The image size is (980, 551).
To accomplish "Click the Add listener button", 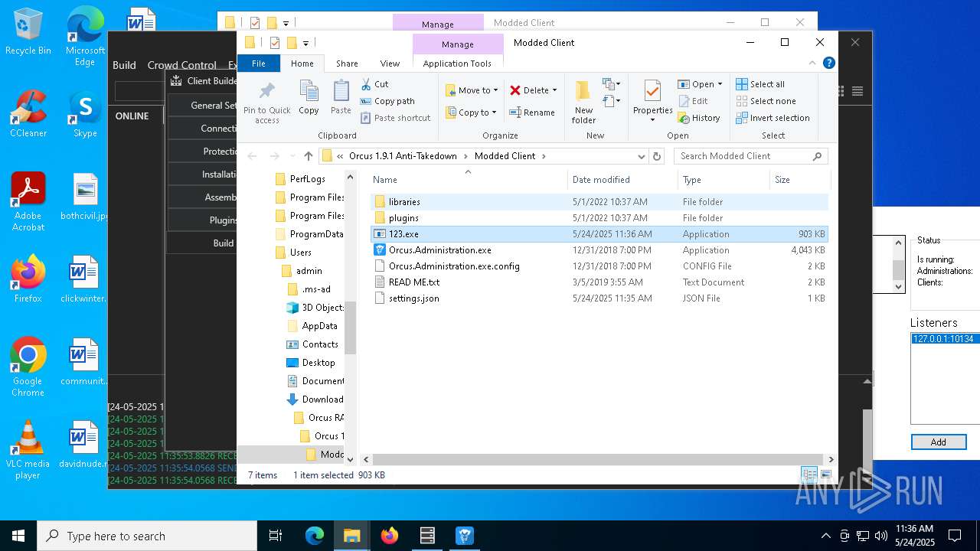I will (939, 442).
